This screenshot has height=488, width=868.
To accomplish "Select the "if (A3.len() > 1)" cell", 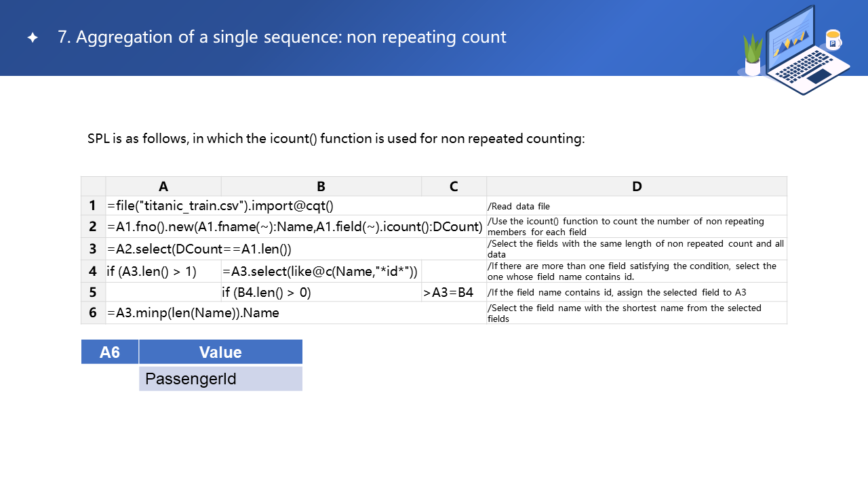I will [152, 272].
